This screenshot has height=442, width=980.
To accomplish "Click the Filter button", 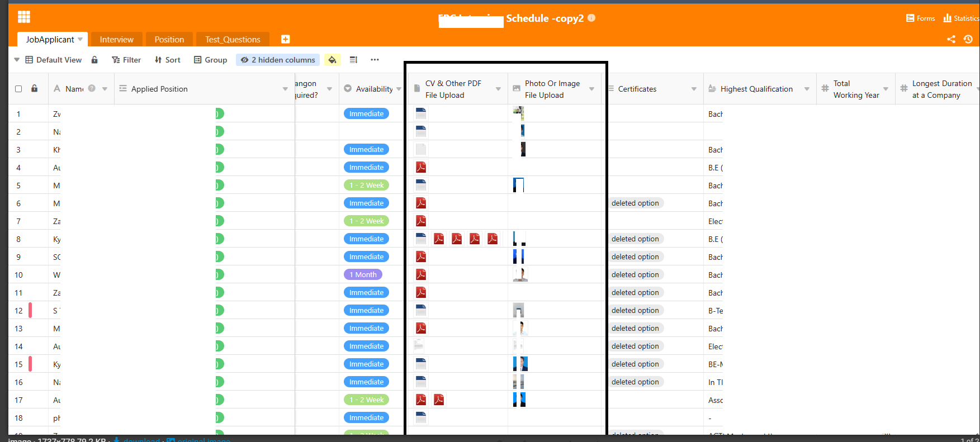I will 126,60.
